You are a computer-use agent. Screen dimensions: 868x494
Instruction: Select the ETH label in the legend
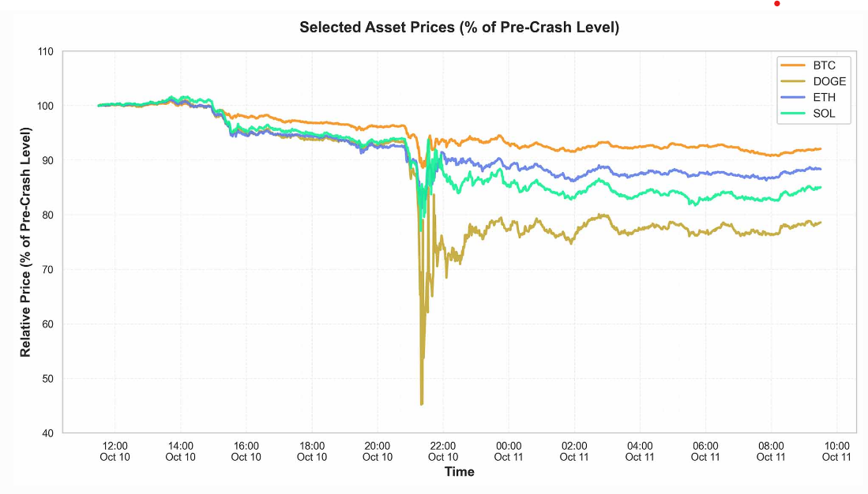click(x=824, y=98)
